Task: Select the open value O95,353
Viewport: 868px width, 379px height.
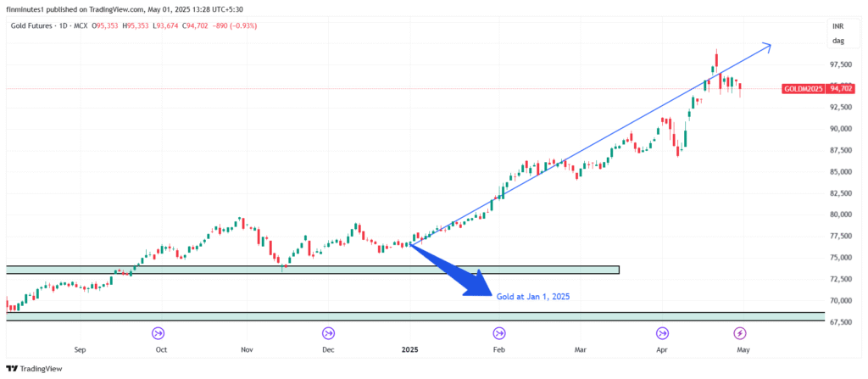Action: pyautogui.click(x=106, y=25)
